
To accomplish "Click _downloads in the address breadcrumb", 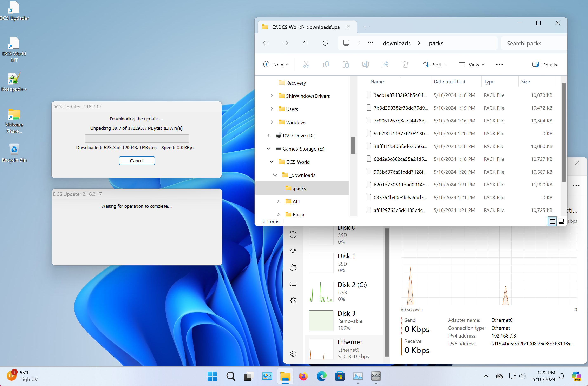I will tap(396, 43).
